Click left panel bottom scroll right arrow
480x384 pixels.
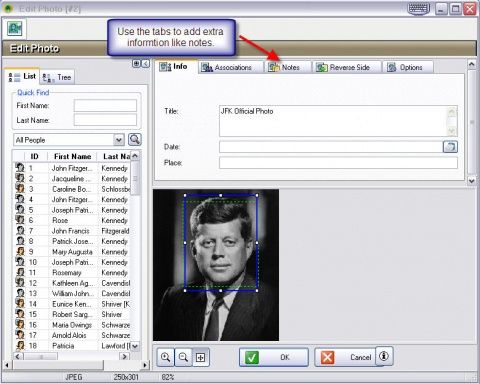tap(145, 365)
